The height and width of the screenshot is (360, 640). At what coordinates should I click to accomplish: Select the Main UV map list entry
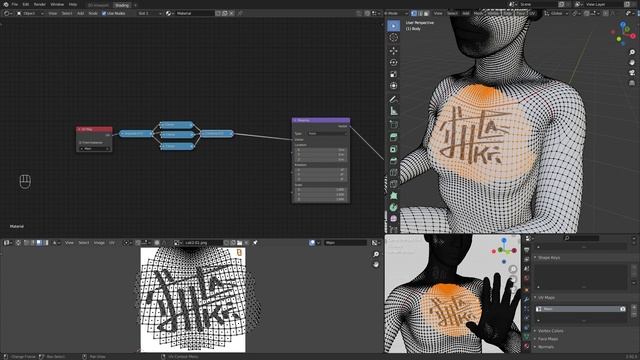tap(580, 309)
